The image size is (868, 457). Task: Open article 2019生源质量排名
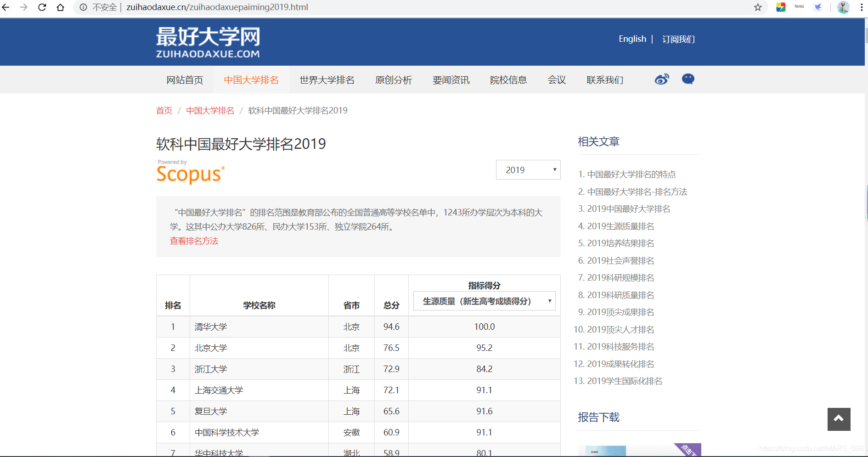[x=620, y=226]
